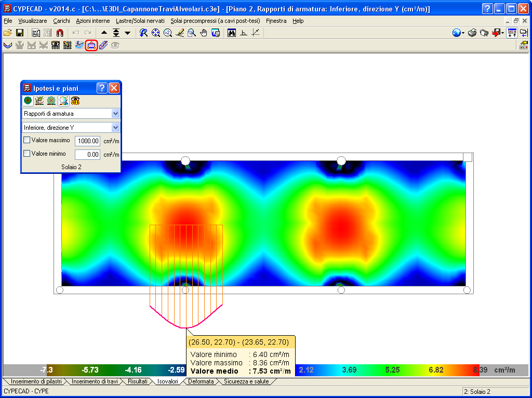Click the 6.82 yellow color scale segment

click(x=436, y=370)
